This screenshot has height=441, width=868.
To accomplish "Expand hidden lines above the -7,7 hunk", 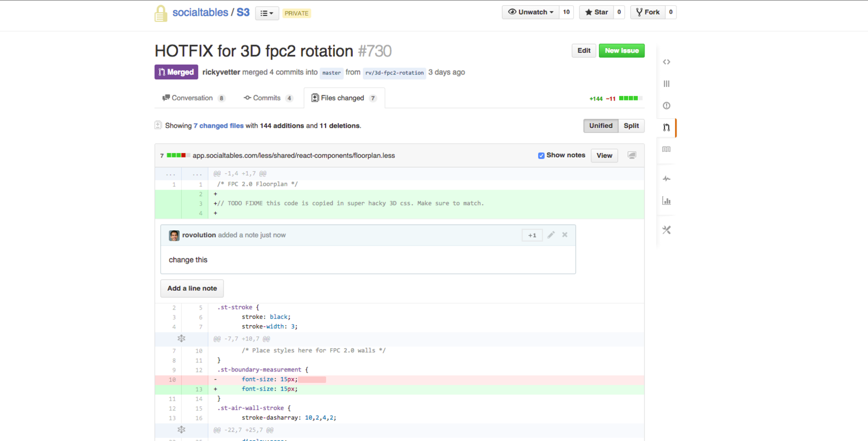I will click(x=181, y=338).
